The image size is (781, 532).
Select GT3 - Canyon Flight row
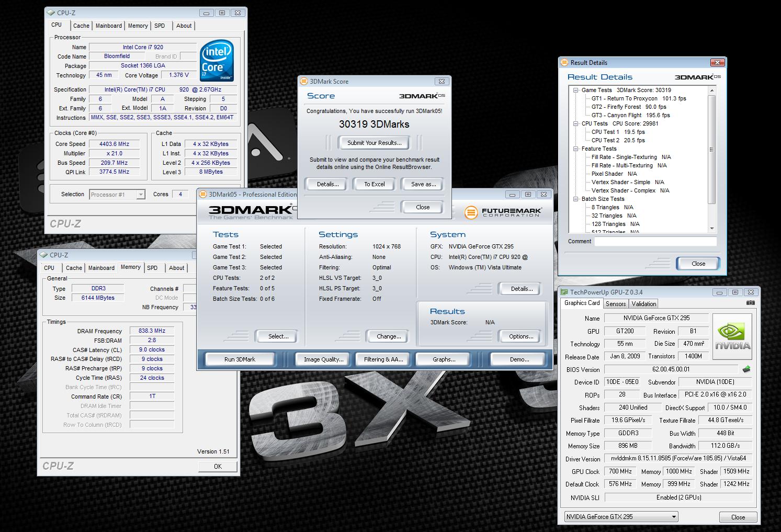point(631,115)
